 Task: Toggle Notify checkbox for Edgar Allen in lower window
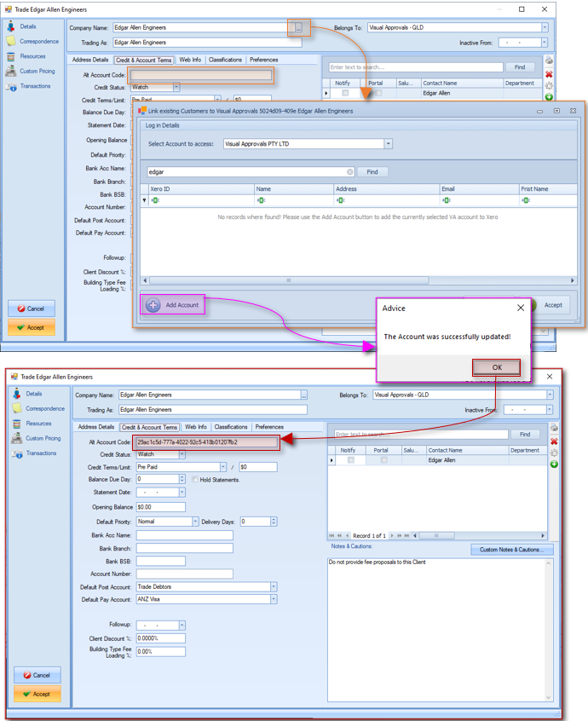[351, 460]
